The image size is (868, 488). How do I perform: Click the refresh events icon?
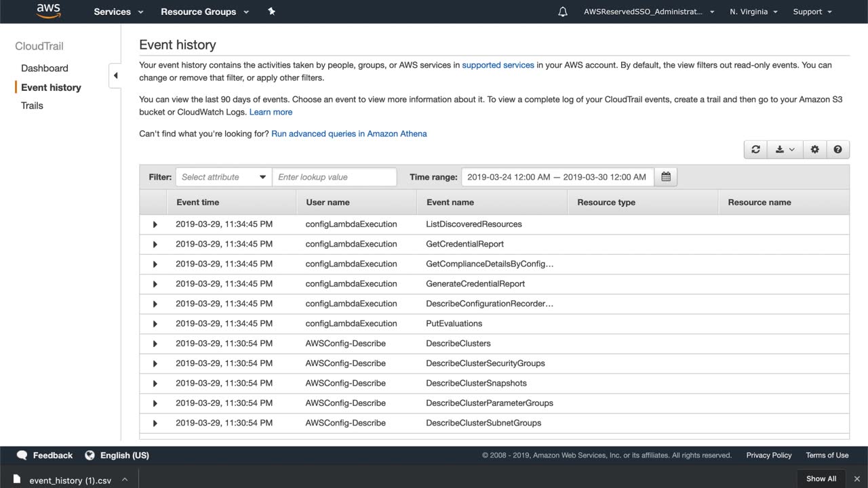pos(755,150)
